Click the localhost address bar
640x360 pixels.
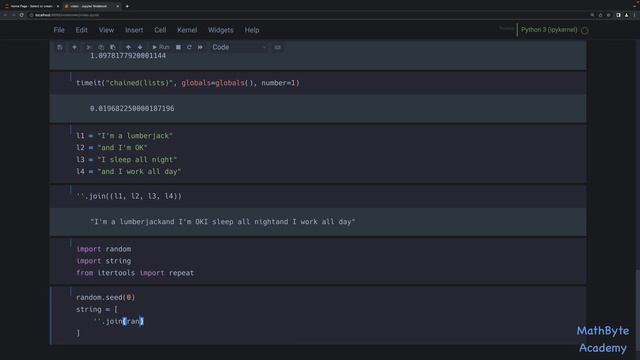(306, 15)
